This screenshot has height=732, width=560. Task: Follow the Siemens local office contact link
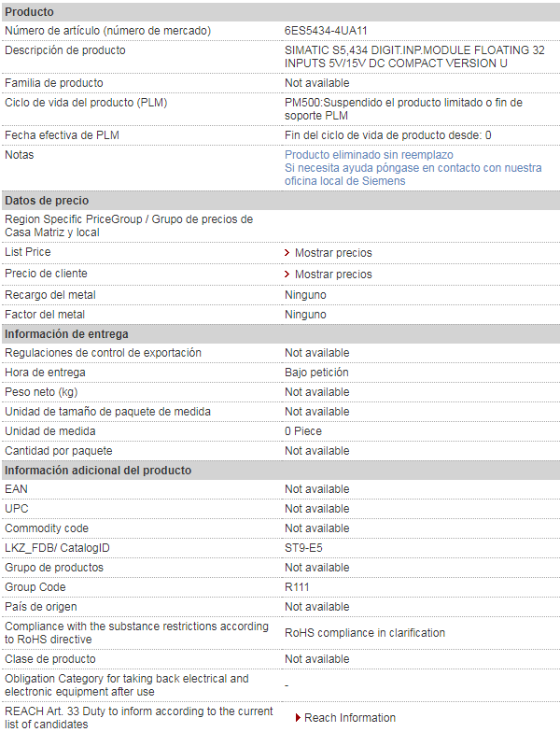[x=413, y=174]
